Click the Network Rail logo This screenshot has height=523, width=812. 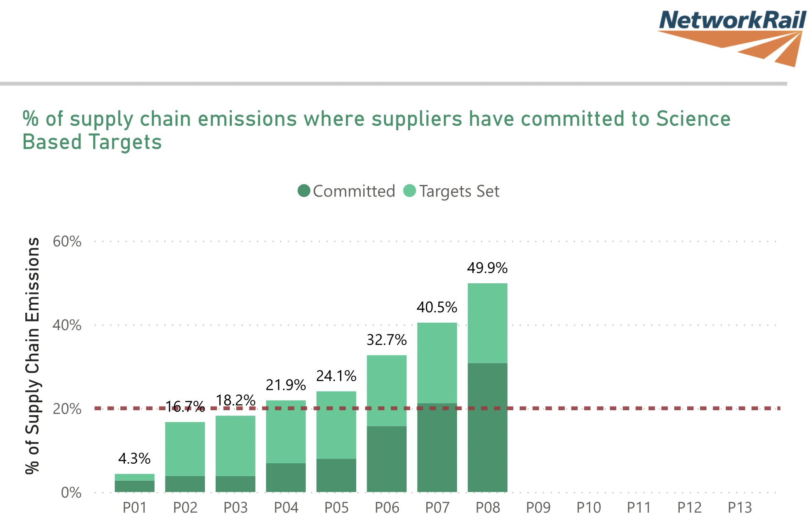pyautogui.click(x=732, y=36)
